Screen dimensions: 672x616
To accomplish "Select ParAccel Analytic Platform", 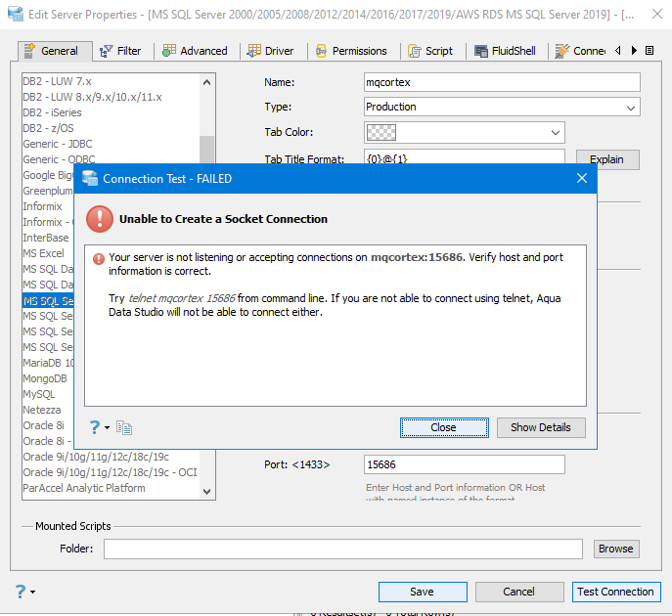I will tap(111, 488).
